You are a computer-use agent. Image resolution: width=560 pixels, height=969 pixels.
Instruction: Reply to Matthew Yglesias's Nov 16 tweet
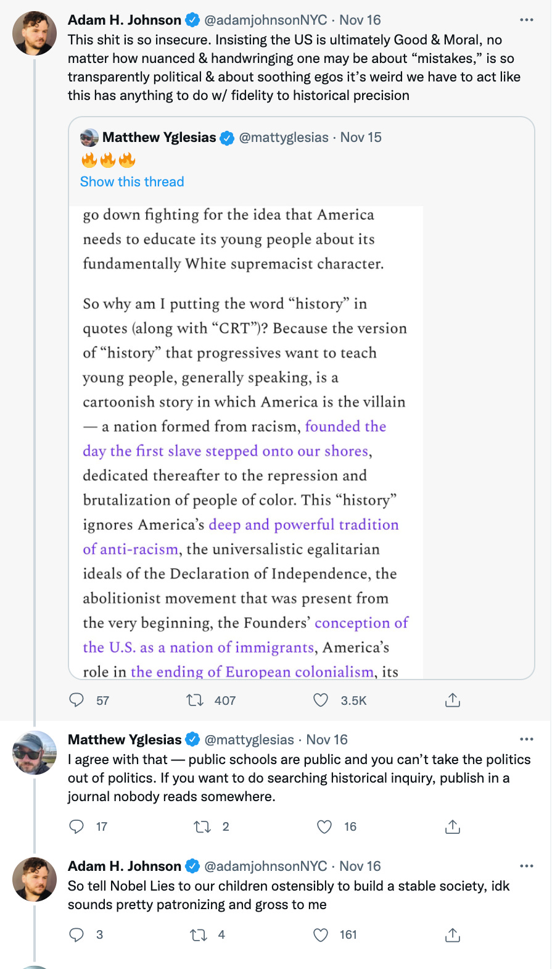click(x=76, y=826)
